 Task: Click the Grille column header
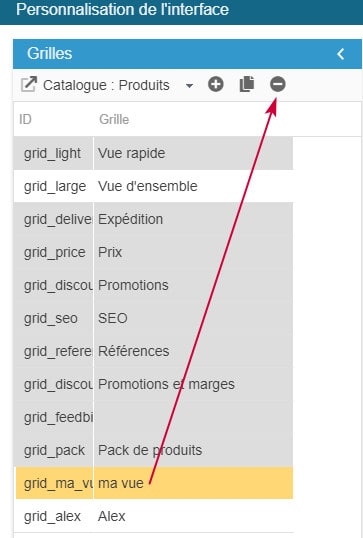point(114,119)
